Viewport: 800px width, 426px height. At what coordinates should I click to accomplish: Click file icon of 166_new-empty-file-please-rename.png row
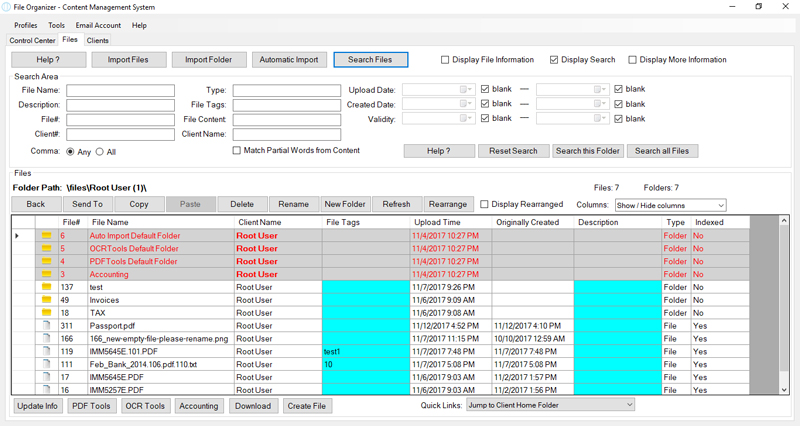tap(46, 338)
